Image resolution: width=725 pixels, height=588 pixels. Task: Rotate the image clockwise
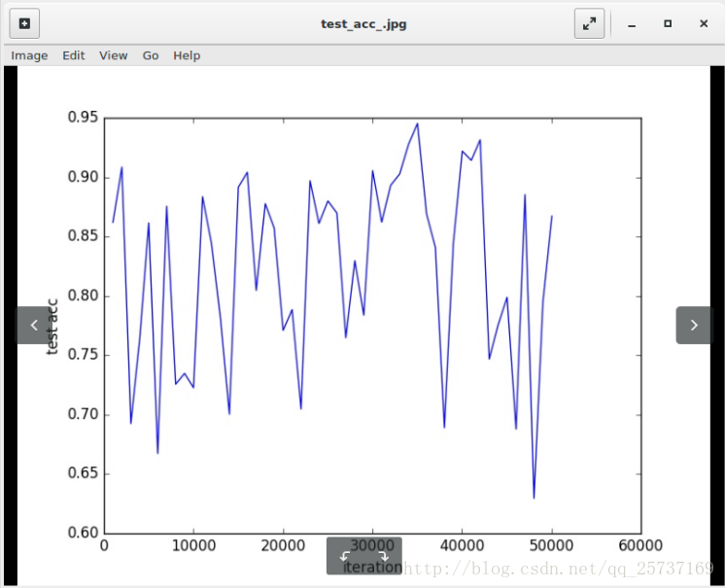tap(383, 556)
